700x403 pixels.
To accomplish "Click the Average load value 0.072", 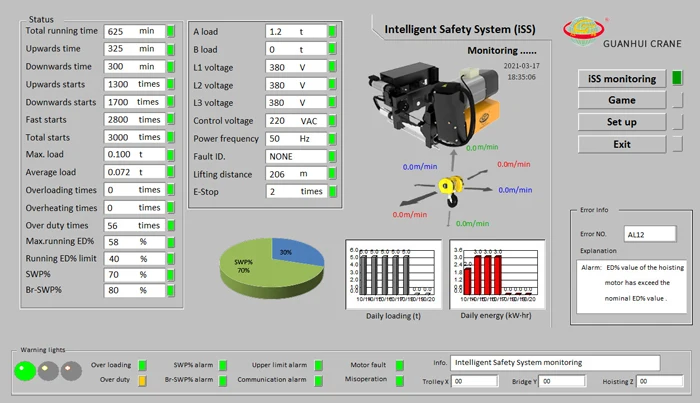I will pyautogui.click(x=134, y=172).
